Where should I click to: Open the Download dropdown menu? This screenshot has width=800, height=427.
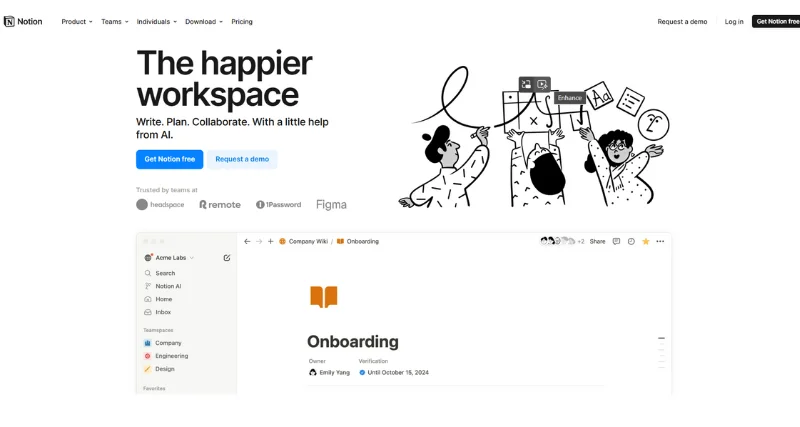pos(203,21)
